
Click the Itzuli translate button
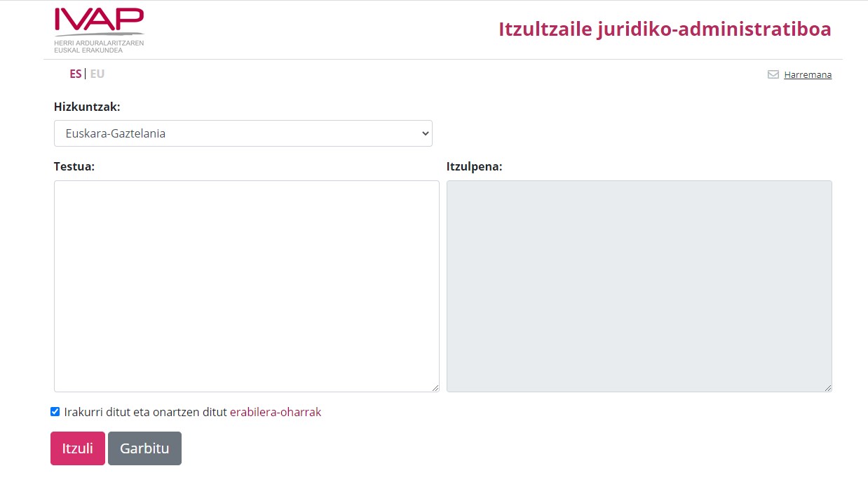[78, 448]
